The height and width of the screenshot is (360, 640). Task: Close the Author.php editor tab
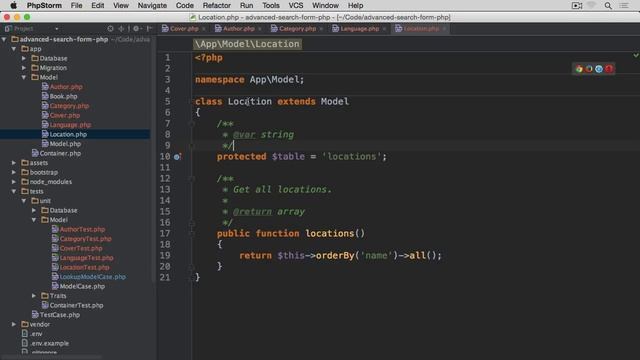point(260,29)
